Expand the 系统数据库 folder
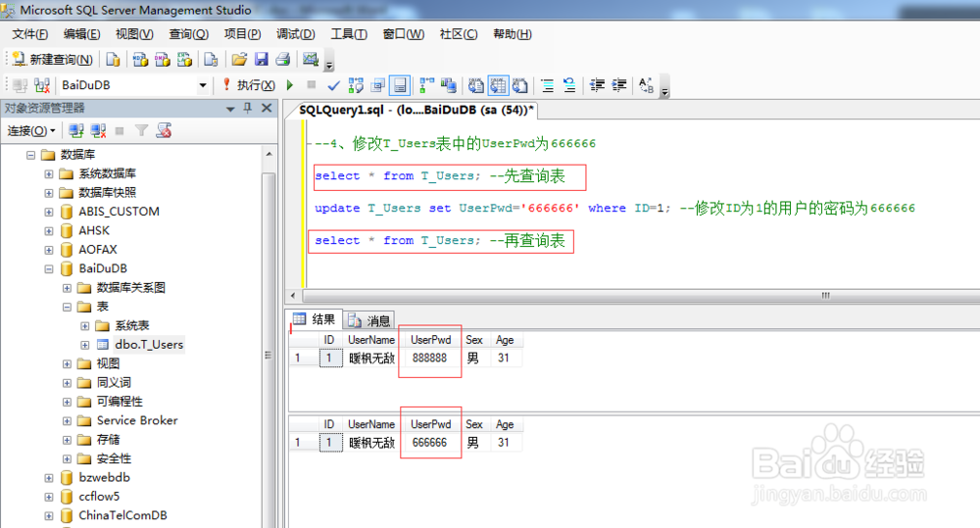 click(49, 173)
